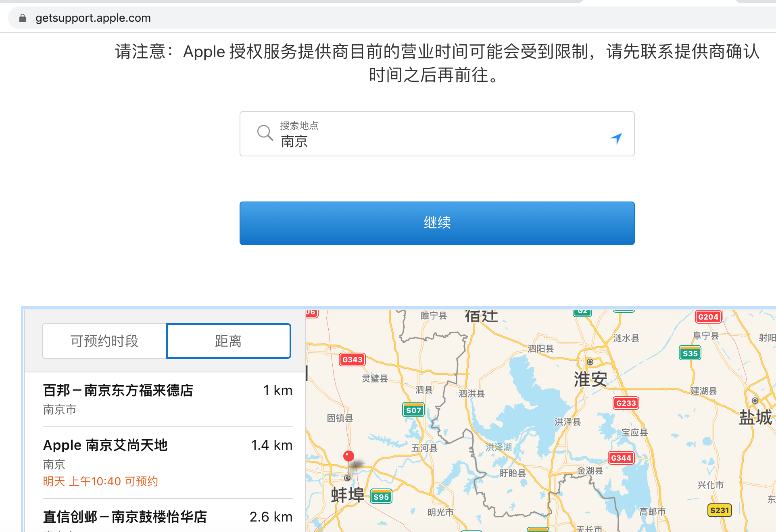This screenshot has width=776, height=532.
Task: Click the 高邮市 label on map
Action: pyautogui.click(x=653, y=511)
